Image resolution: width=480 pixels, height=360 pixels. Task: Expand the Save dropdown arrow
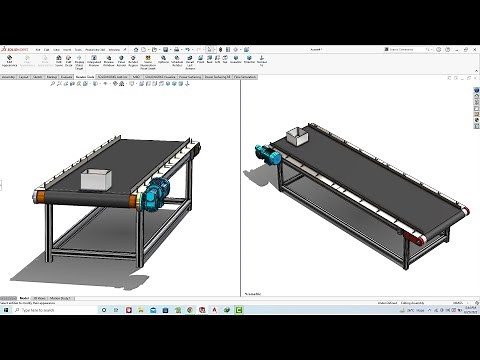click(170, 49)
